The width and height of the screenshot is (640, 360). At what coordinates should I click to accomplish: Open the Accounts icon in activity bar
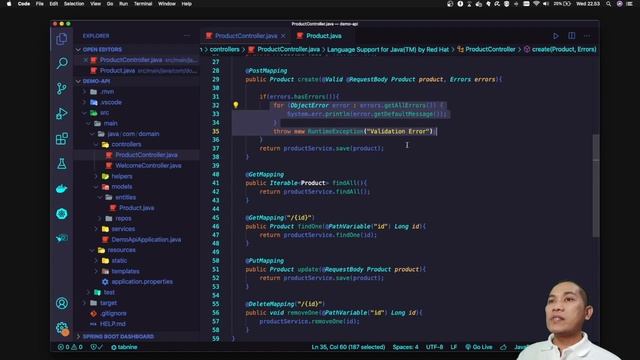coord(62,303)
